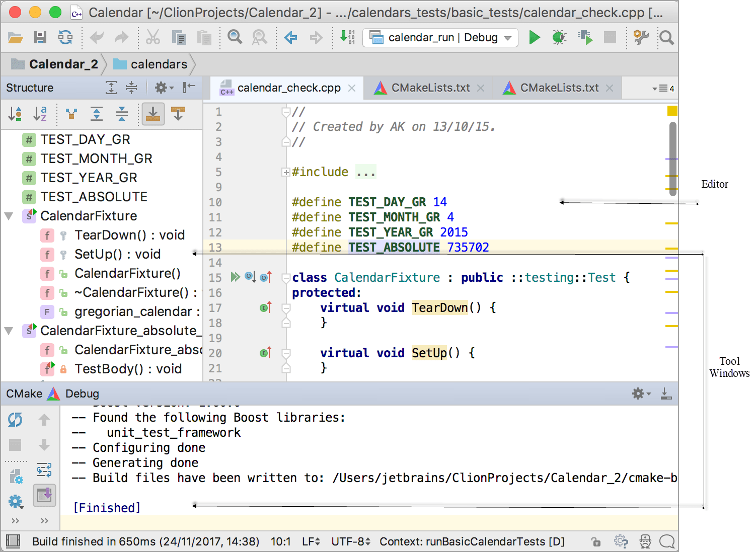Image resolution: width=756 pixels, height=552 pixels.
Task: Open Find with the magnifier toolbar icon
Action: tap(235, 37)
